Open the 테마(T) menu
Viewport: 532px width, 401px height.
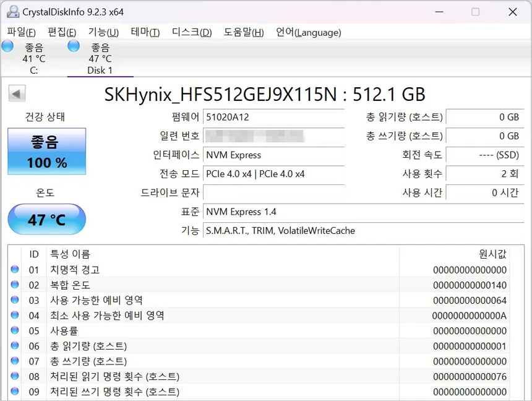point(145,32)
